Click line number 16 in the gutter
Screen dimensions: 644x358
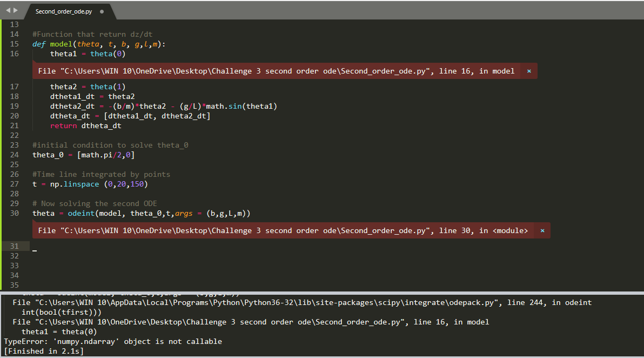point(15,54)
